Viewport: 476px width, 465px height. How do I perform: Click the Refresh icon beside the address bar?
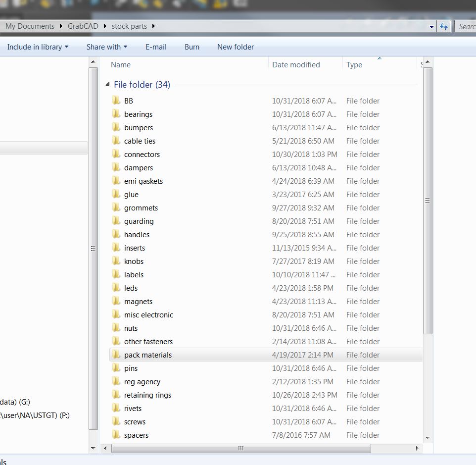coord(444,26)
